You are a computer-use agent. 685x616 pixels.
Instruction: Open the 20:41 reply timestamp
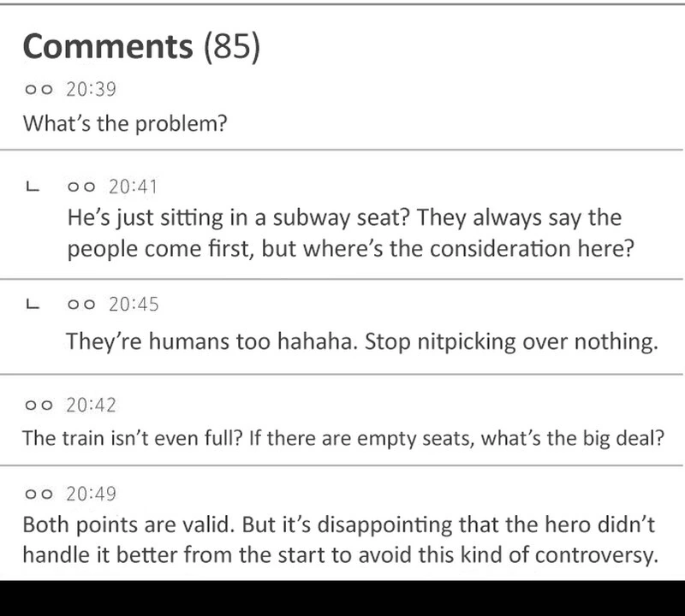coord(134,186)
